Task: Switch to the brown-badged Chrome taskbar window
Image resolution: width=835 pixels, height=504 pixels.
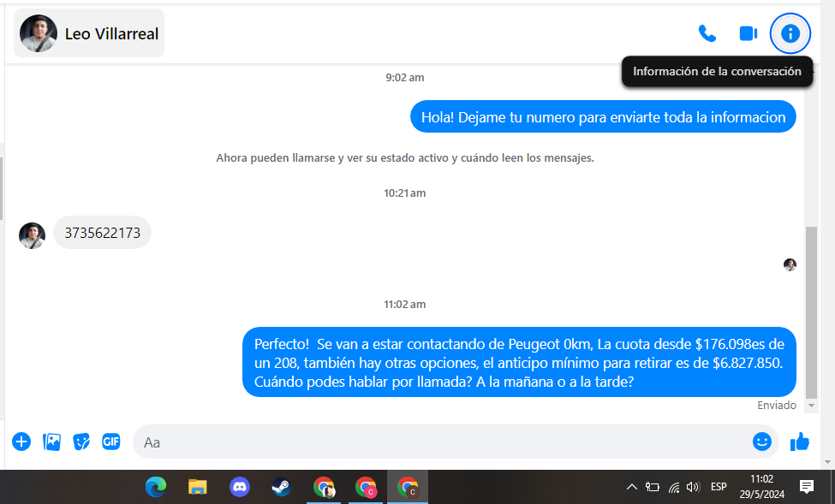Action: pyautogui.click(x=408, y=487)
